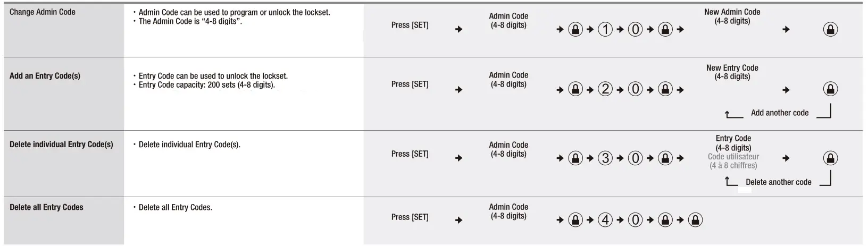Image resolution: width=868 pixels, height=246 pixels.
Task: Select the Add an Entry Code(s) heading
Action: [45, 76]
